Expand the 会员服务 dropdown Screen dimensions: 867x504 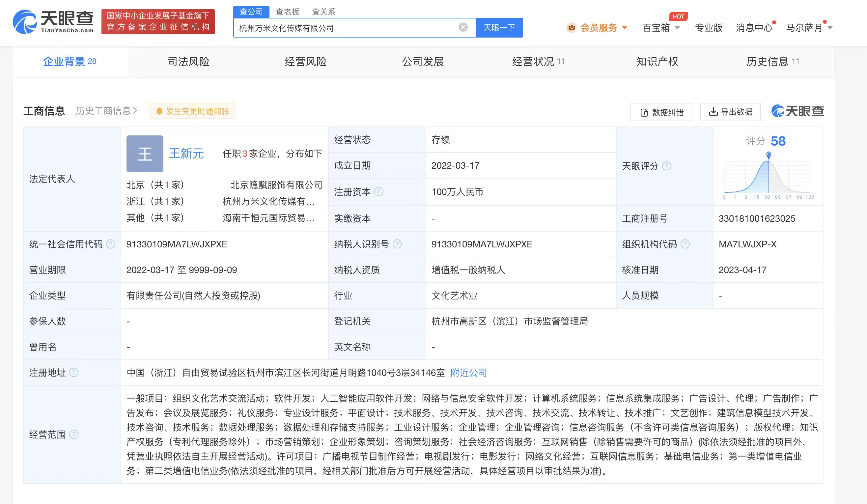(625, 28)
